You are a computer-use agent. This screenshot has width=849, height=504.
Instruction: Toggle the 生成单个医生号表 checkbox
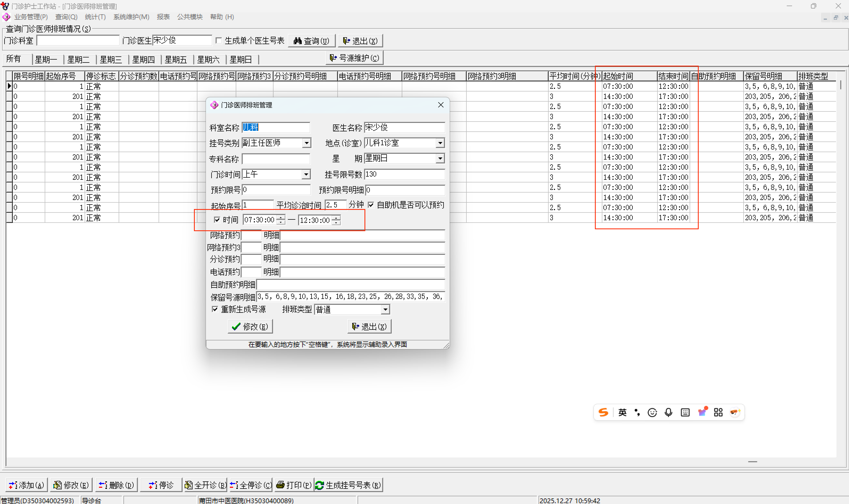219,41
